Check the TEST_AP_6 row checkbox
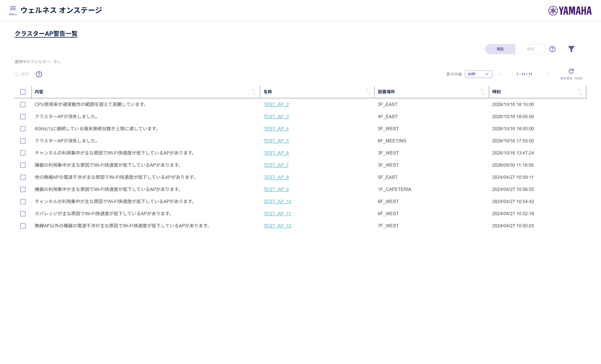Image resolution: width=601 pixels, height=364 pixels. coord(23,153)
